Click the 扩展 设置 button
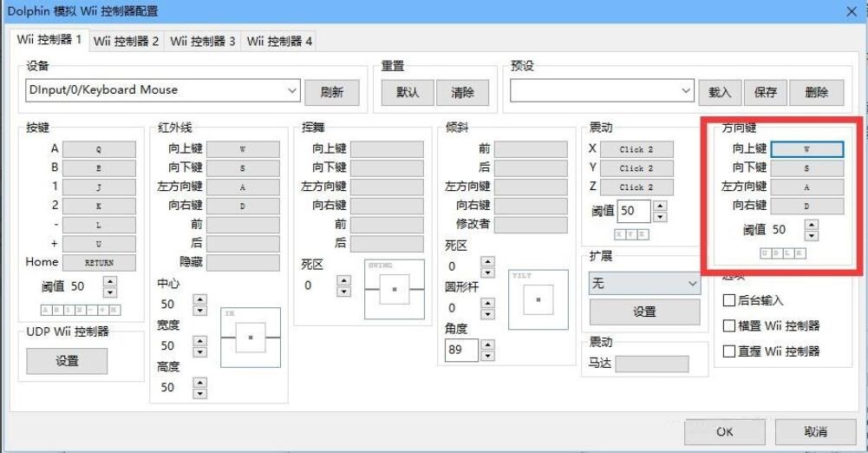Viewport: 868px width, 453px height. [x=645, y=312]
